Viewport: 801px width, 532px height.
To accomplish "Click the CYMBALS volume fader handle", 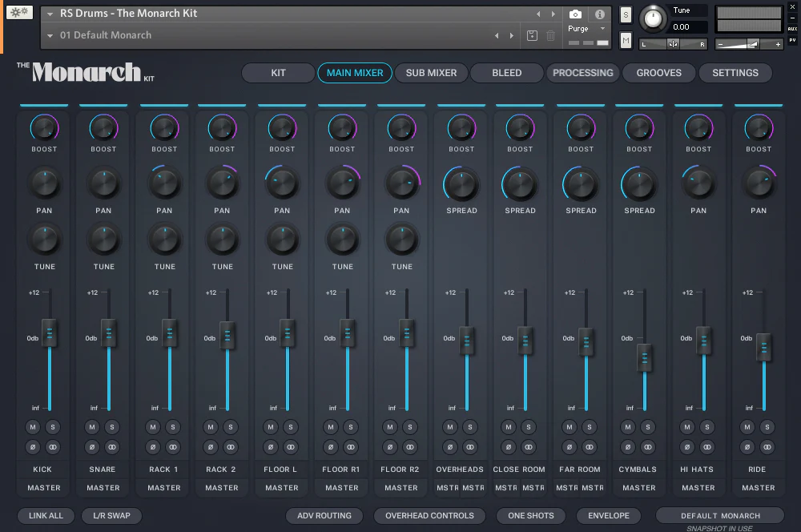I will tap(645, 357).
